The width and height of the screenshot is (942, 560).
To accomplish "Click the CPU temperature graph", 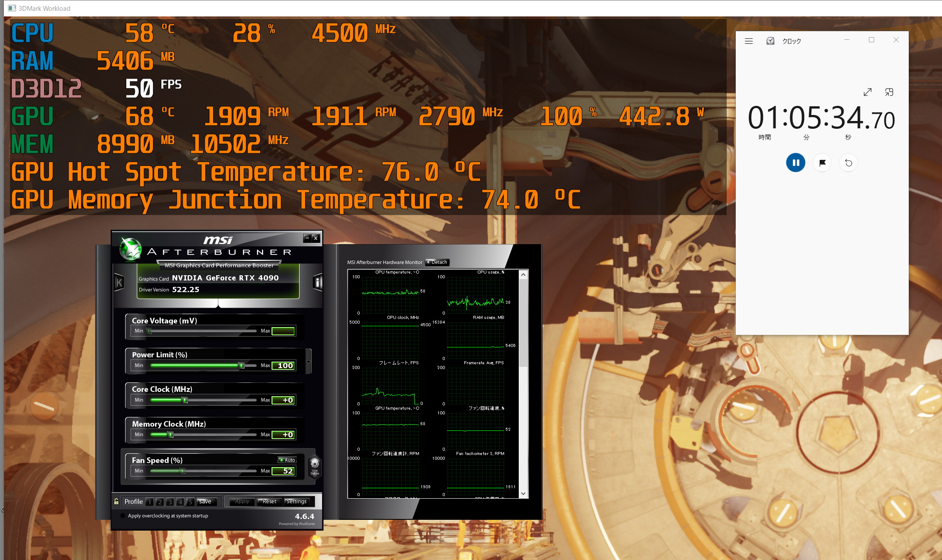I will pos(390,295).
